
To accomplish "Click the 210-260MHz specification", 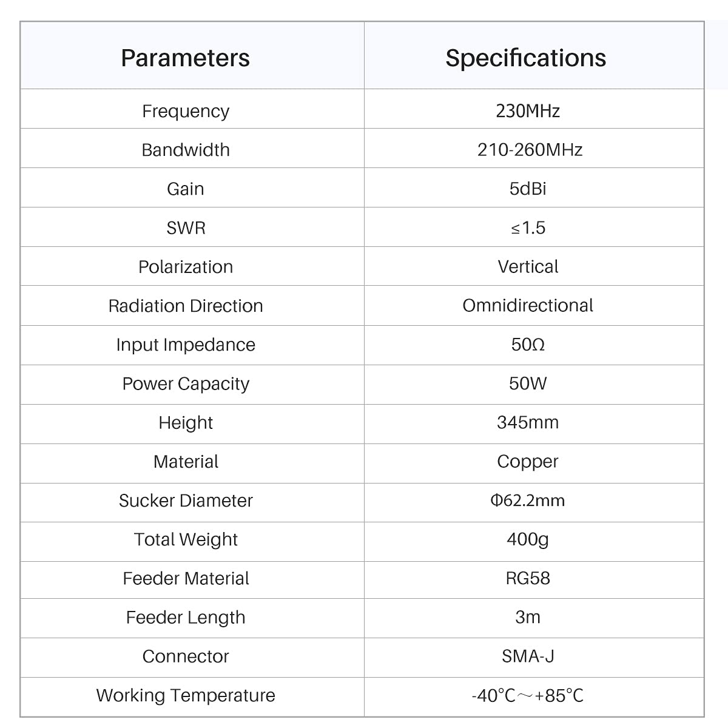I will tap(530, 150).
